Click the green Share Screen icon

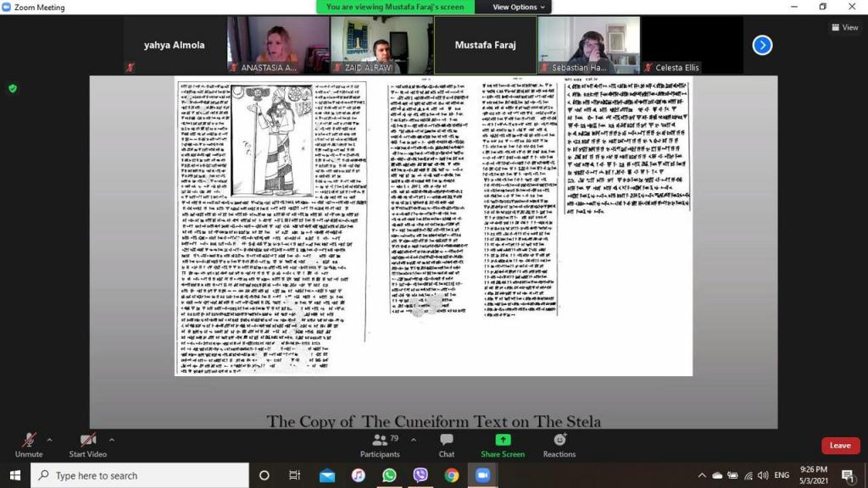[x=503, y=440]
